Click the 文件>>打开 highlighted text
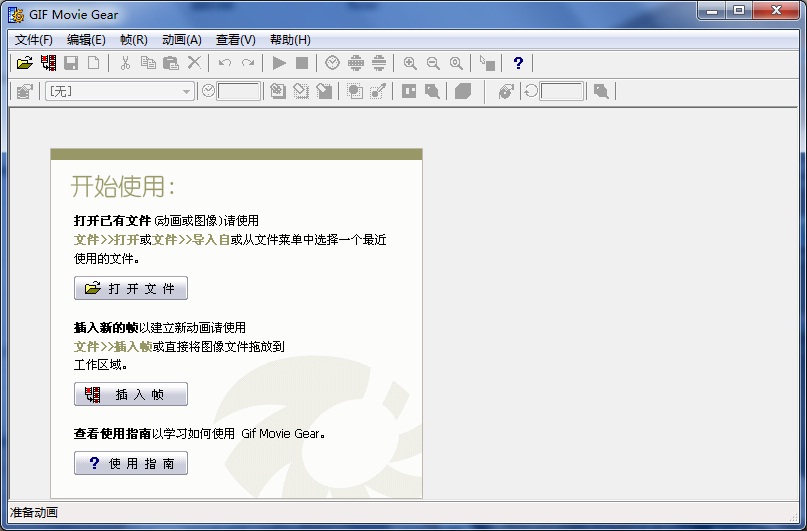This screenshot has width=807, height=531. coord(107,240)
